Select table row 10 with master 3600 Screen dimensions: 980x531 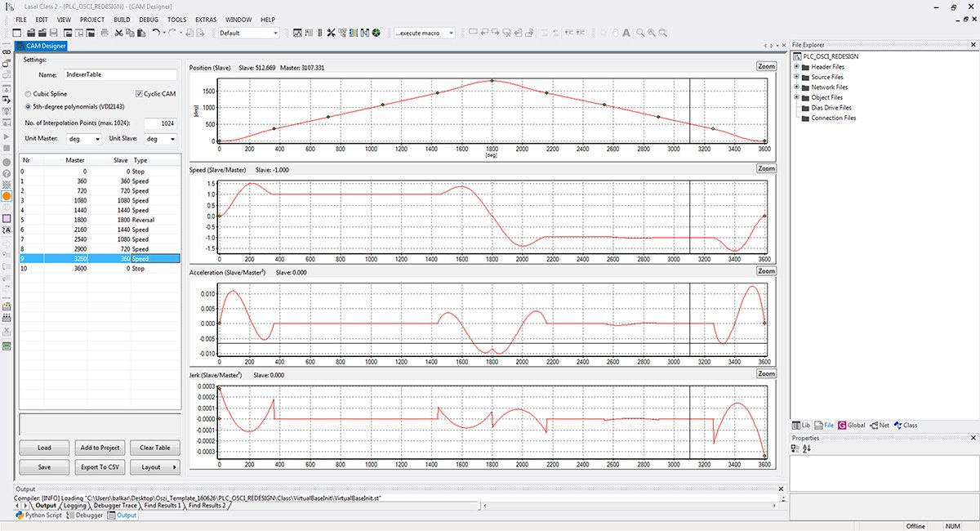[x=100, y=268]
